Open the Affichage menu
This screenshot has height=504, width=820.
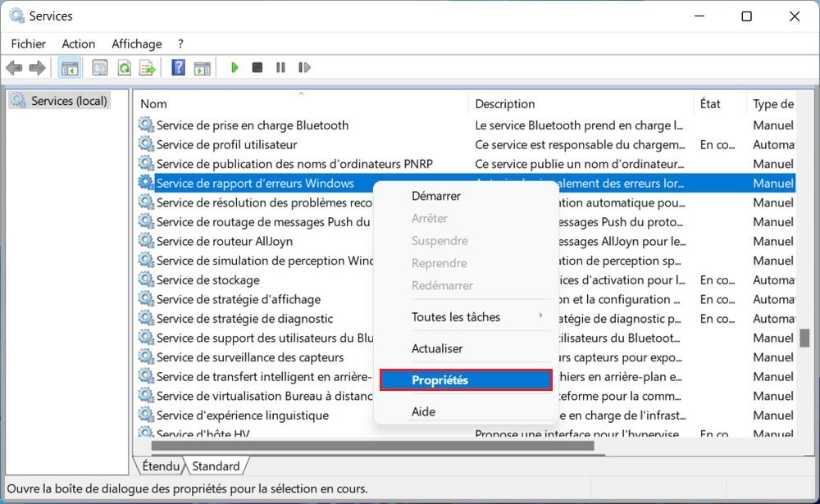click(x=136, y=44)
